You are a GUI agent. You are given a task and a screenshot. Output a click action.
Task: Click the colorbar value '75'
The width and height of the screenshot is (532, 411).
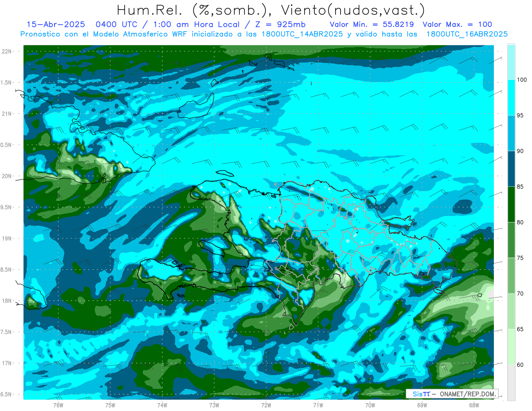click(520, 258)
